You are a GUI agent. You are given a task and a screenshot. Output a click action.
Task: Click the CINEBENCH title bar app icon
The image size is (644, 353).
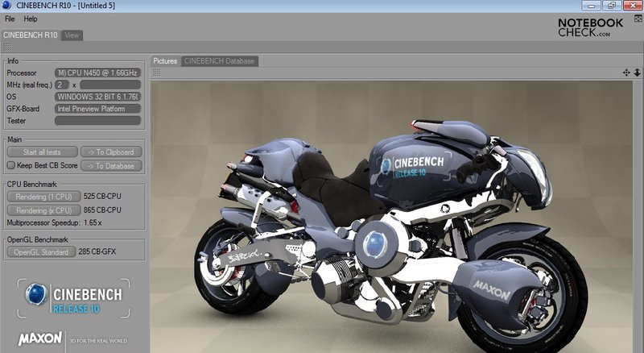tap(6, 6)
